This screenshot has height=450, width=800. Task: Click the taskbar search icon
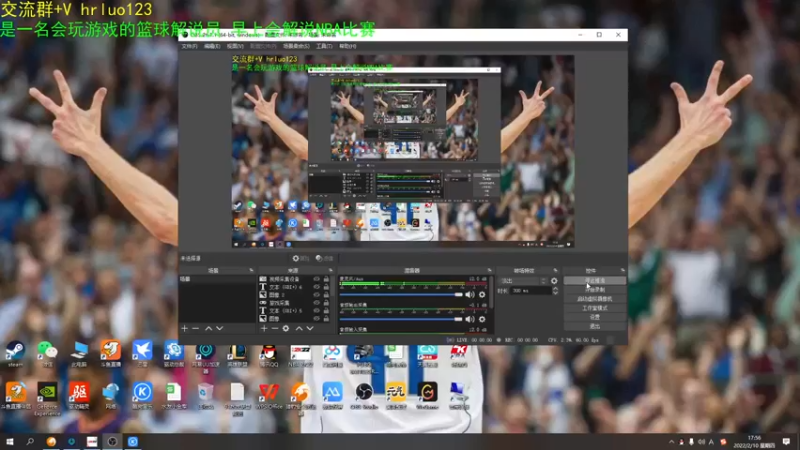coord(30,442)
